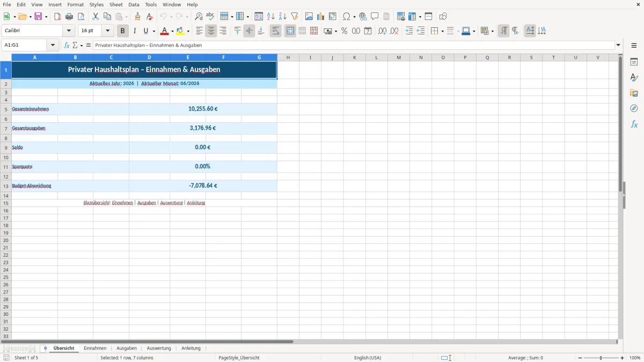Screen dimensions: 644x362
Task: Toggle center vertically alignment
Action: [x=250, y=31]
